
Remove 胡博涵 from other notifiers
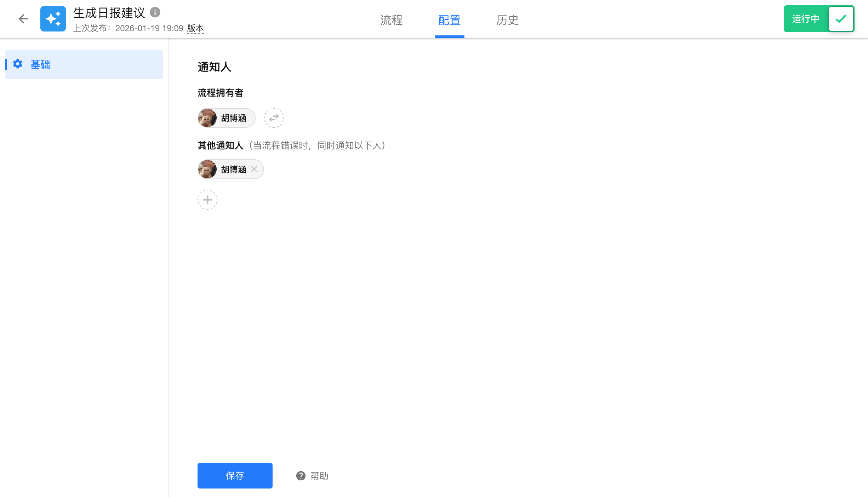[254, 169]
